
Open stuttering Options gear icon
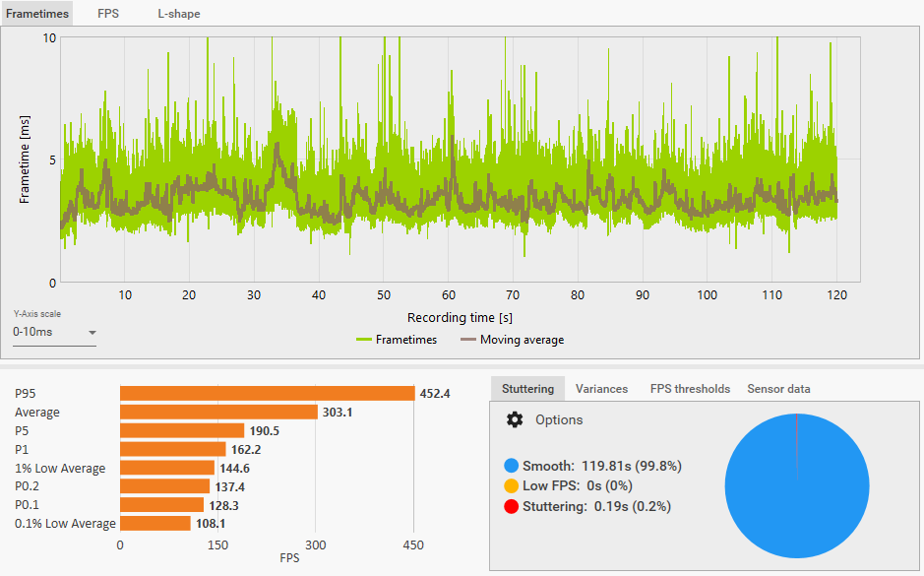pos(515,419)
